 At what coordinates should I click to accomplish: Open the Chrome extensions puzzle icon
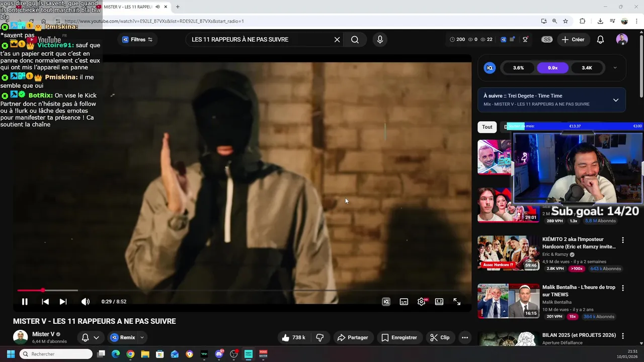point(583,21)
